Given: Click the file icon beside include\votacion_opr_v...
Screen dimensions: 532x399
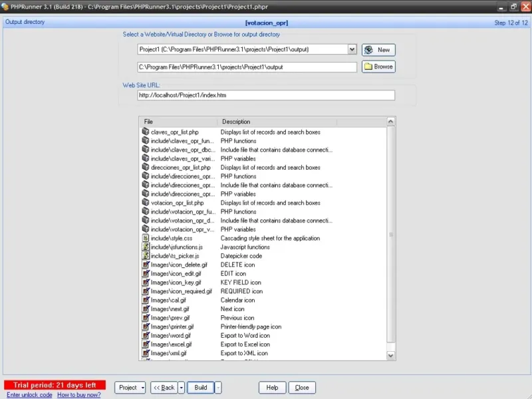Looking at the screenshot, I should (x=146, y=229).
